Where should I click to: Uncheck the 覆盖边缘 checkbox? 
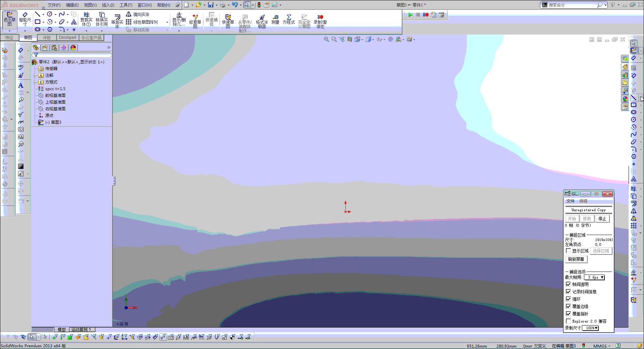pos(568,306)
